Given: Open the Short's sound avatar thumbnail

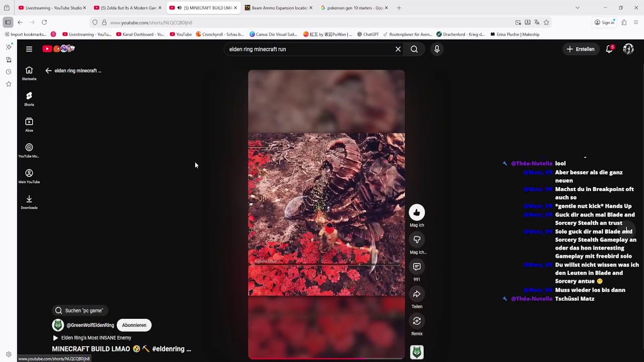Looking at the screenshot, I should pyautogui.click(x=417, y=352).
